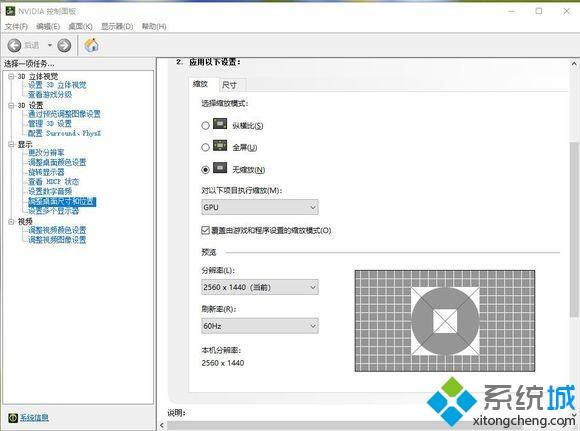The width and height of the screenshot is (580, 431).
Task: Open 调整桌面颜色设置 link
Action: (57, 162)
